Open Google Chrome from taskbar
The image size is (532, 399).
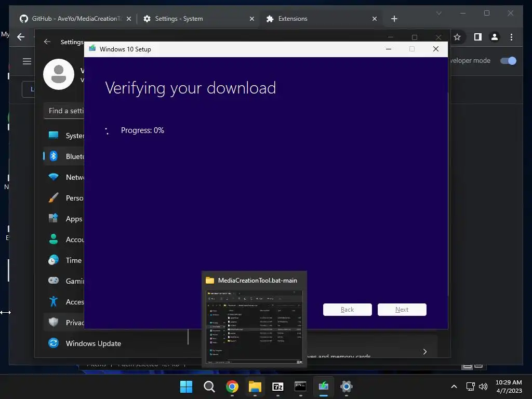click(232, 387)
